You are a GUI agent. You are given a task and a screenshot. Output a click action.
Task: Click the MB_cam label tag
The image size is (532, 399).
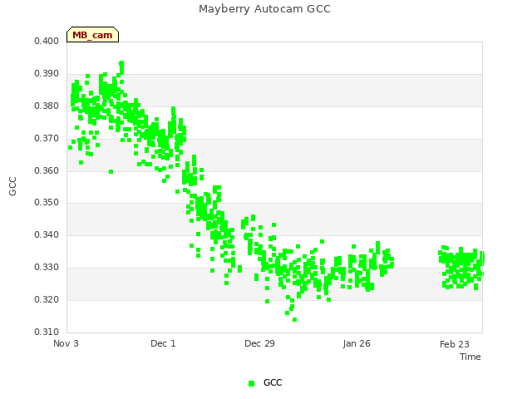[92, 35]
